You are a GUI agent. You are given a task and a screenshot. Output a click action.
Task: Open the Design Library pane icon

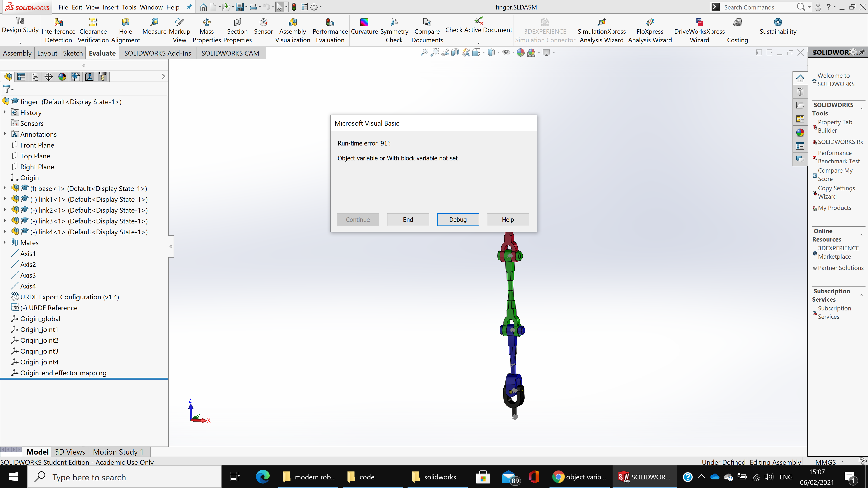tap(800, 92)
